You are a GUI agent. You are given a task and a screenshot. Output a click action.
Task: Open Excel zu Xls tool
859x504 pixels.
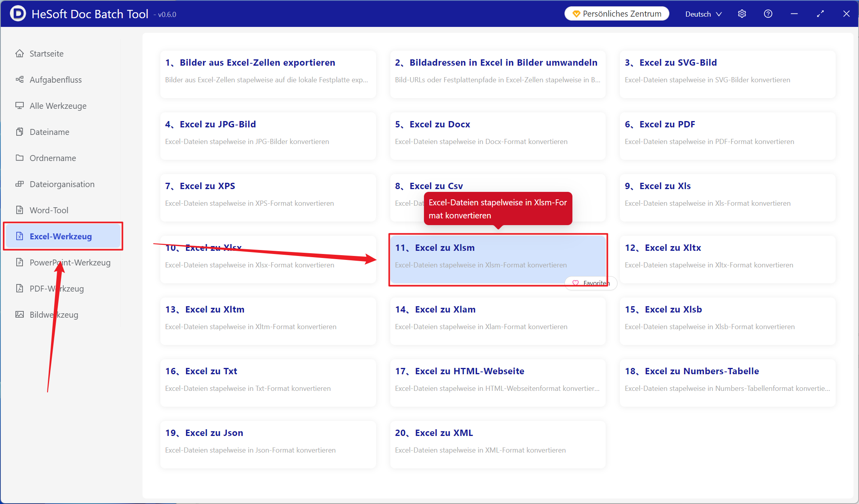(x=728, y=198)
